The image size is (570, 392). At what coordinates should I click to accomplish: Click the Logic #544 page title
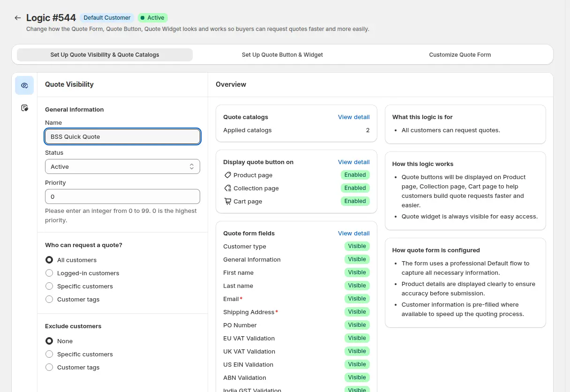(x=51, y=18)
